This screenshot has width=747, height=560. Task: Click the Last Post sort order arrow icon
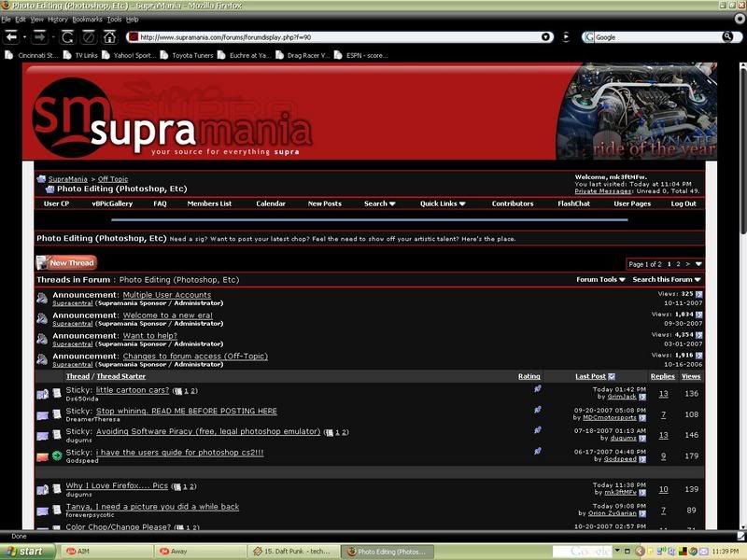[x=612, y=377]
